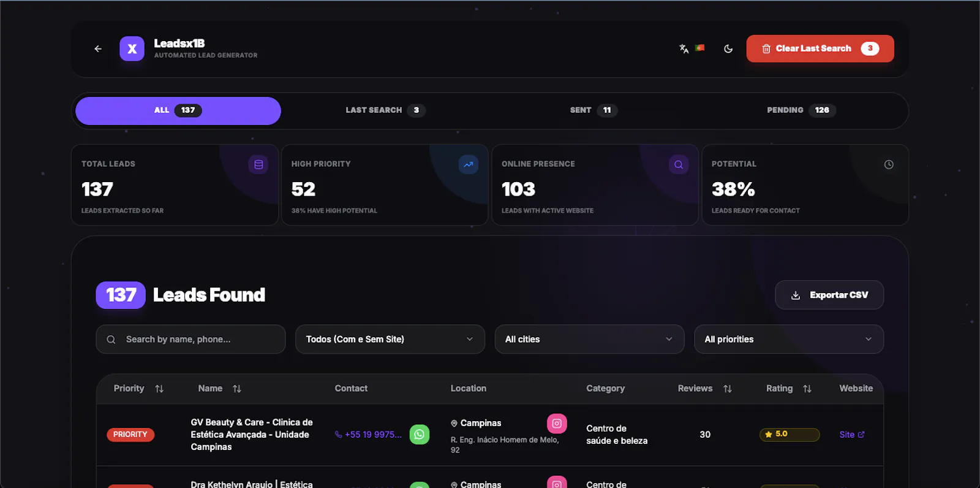Click the 103 online presence value
This screenshot has height=488, width=980.
coord(518,189)
